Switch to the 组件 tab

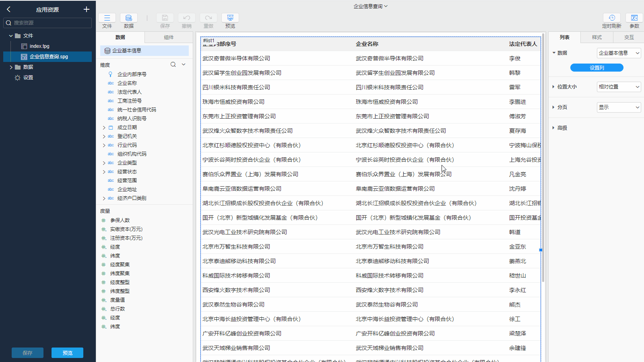(169, 37)
